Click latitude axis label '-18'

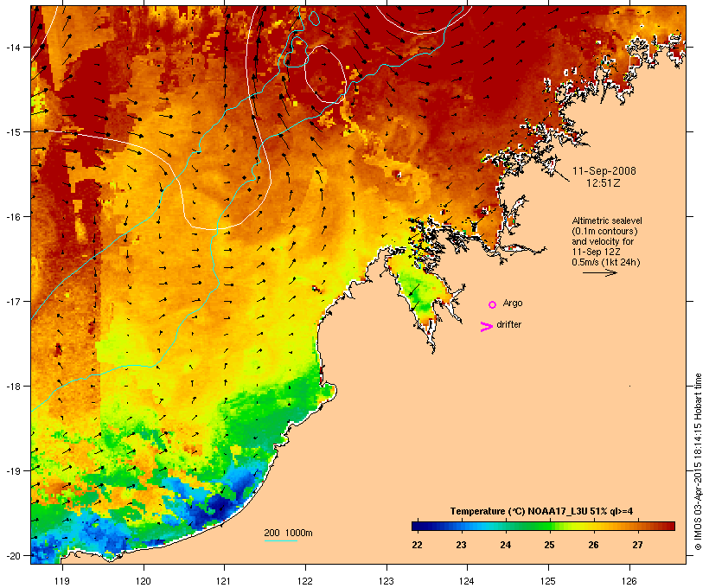pyautogui.click(x=13, y=387)
